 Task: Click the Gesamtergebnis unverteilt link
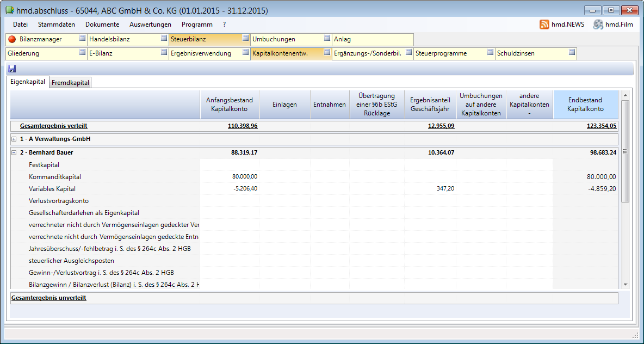pyautogui.click(x=49, y=298)
